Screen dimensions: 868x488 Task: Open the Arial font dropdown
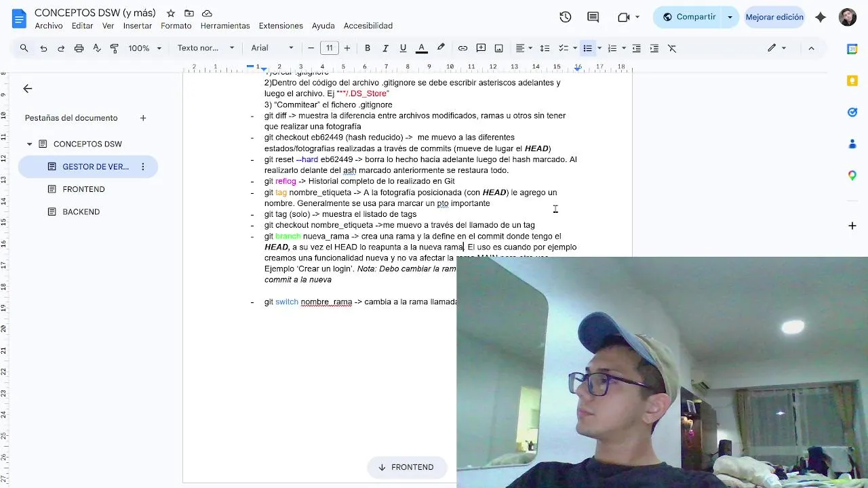[x=273, y=48]
